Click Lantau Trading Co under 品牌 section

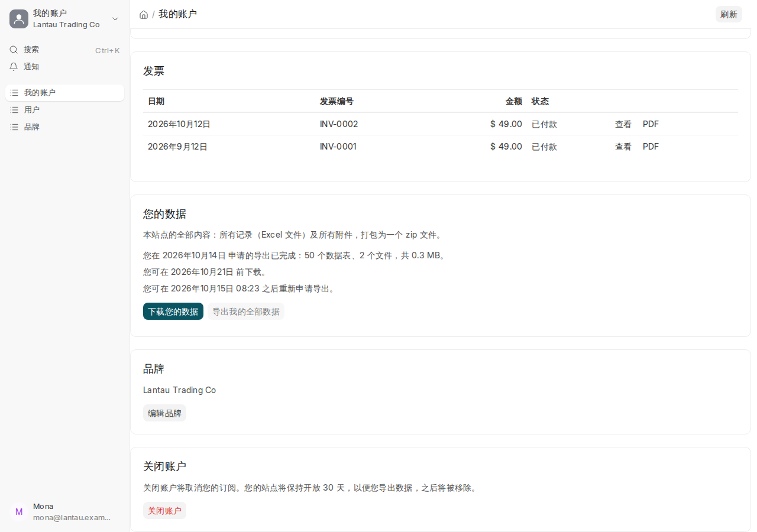tap(180, 390)
